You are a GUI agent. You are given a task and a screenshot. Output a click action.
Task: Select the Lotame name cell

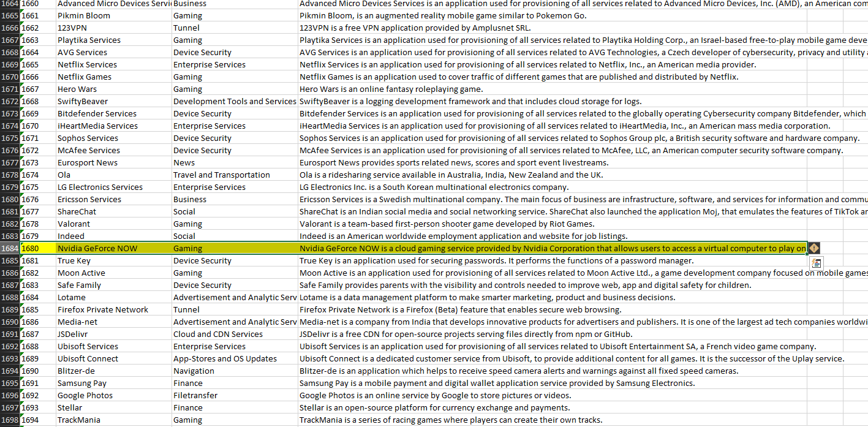114,297
